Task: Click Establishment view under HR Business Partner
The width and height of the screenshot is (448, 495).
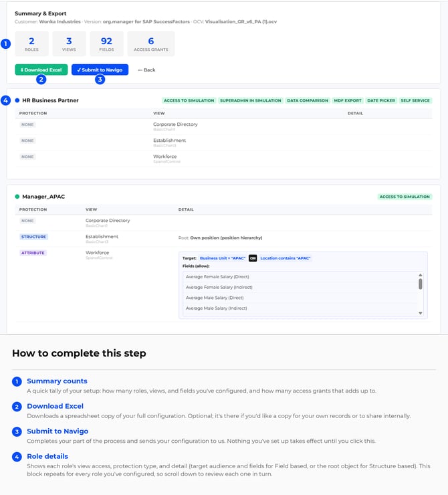Action: (x=169, y=140)
